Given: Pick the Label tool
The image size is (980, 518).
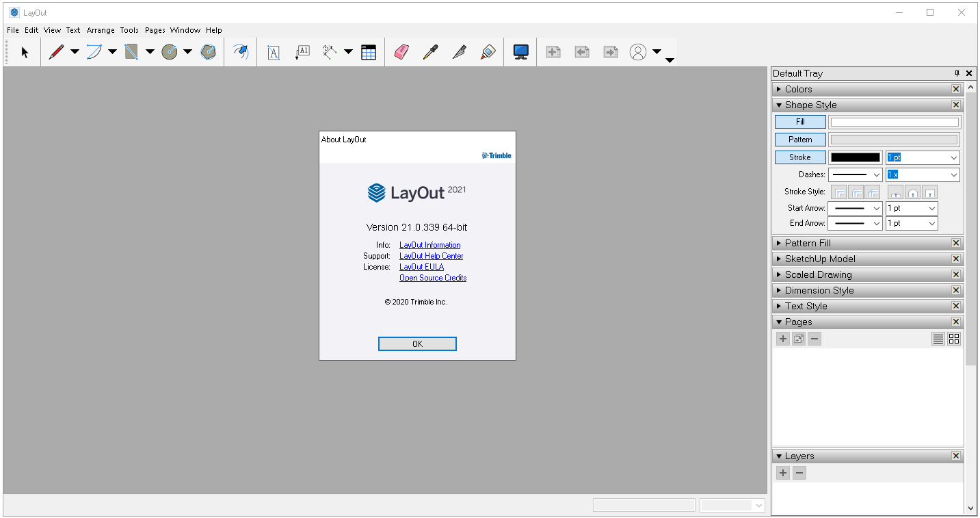Looking at the screenshot, I should click(302, 52).
